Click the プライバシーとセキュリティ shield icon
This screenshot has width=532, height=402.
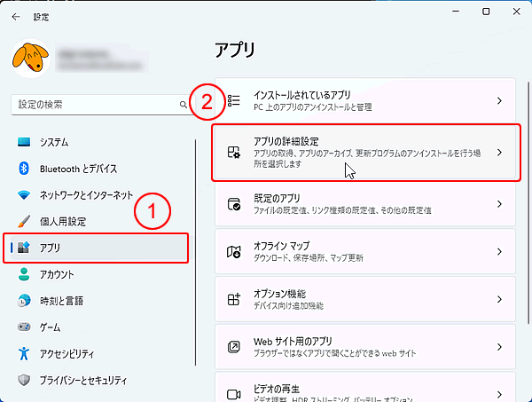click(24, 381)
